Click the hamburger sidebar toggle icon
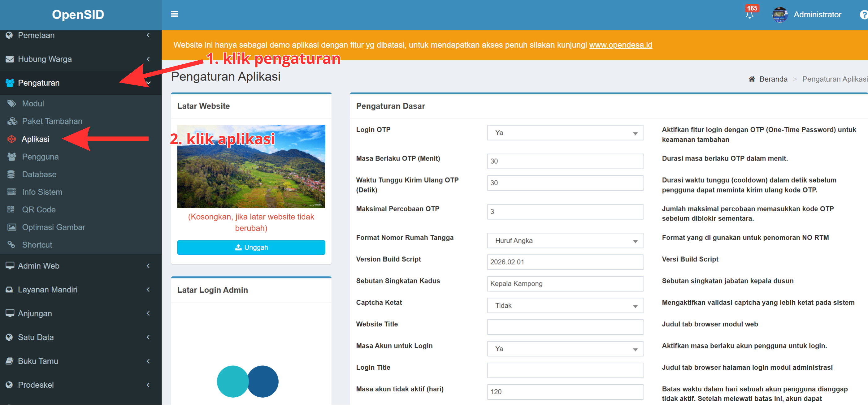868x405 pixels. point(174,14)
